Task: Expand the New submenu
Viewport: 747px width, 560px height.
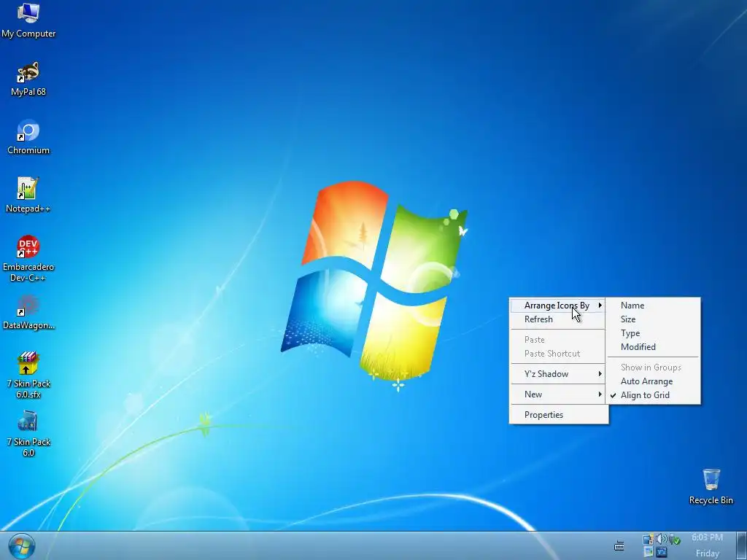Action: (x=558, y=394)
